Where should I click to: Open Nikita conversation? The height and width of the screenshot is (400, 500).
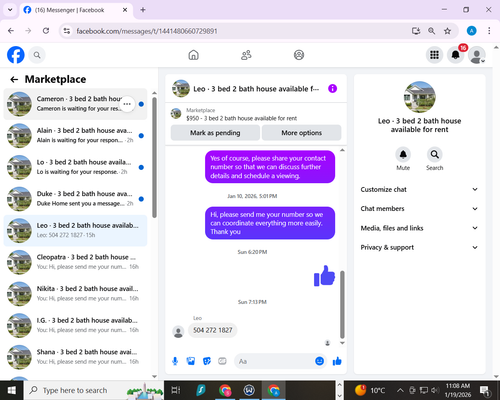click(x=75, y=294)
